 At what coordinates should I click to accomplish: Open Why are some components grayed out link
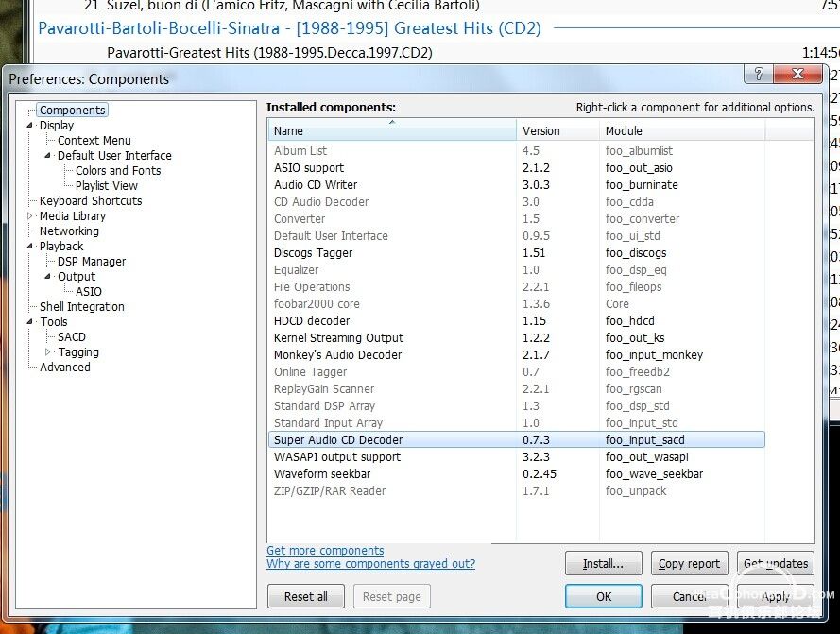tap(370, 564)
